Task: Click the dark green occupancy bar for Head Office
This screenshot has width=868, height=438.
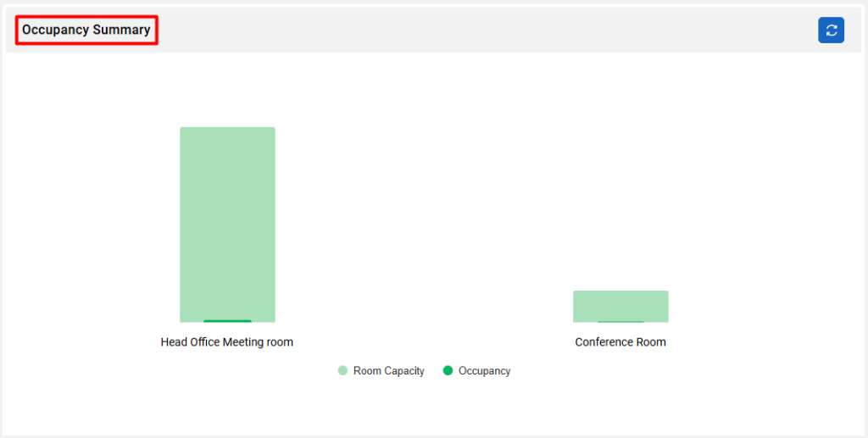Action: tap(227, 321)
